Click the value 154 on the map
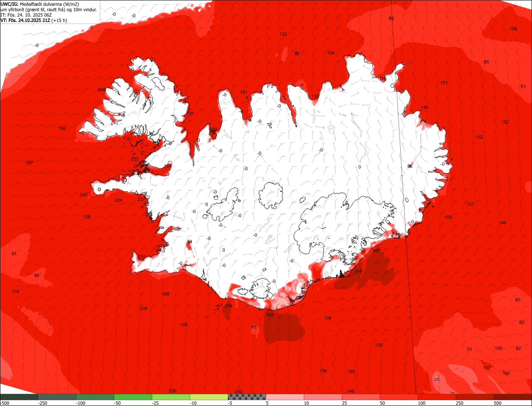 point(331,53)
